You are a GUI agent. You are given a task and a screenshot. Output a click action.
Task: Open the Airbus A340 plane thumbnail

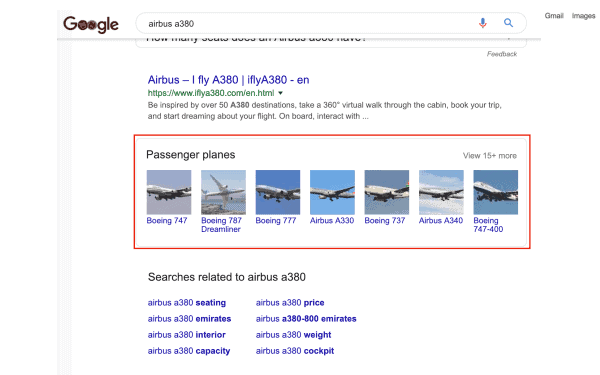441,192
